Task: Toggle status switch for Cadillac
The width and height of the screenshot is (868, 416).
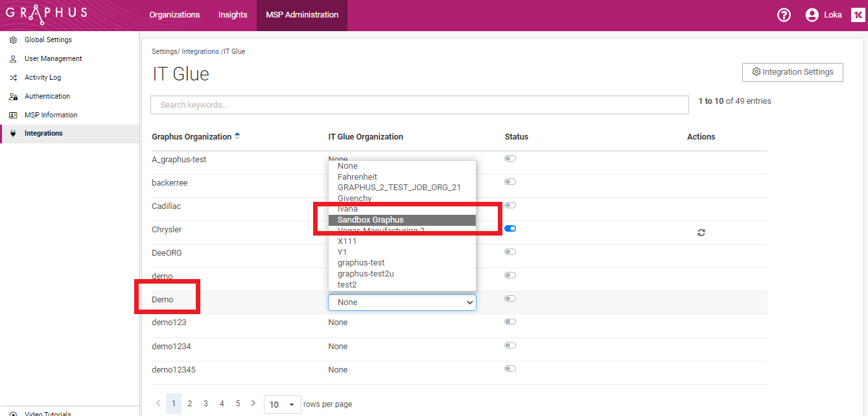Action: (510, 205)
